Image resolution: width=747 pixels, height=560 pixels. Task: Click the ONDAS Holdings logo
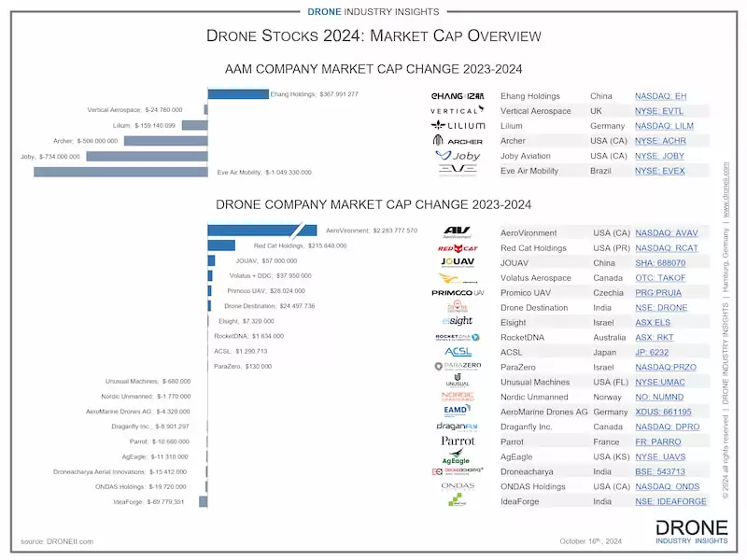(x=458, y=485)
